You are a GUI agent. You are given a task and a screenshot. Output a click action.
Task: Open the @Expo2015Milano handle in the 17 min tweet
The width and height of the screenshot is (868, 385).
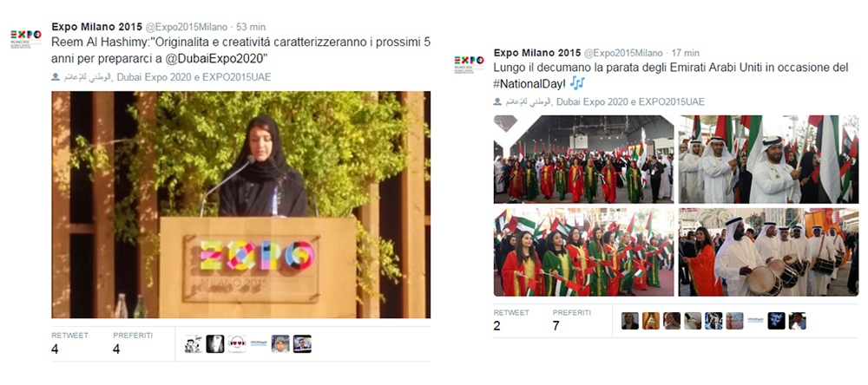(x=623, y=53)
